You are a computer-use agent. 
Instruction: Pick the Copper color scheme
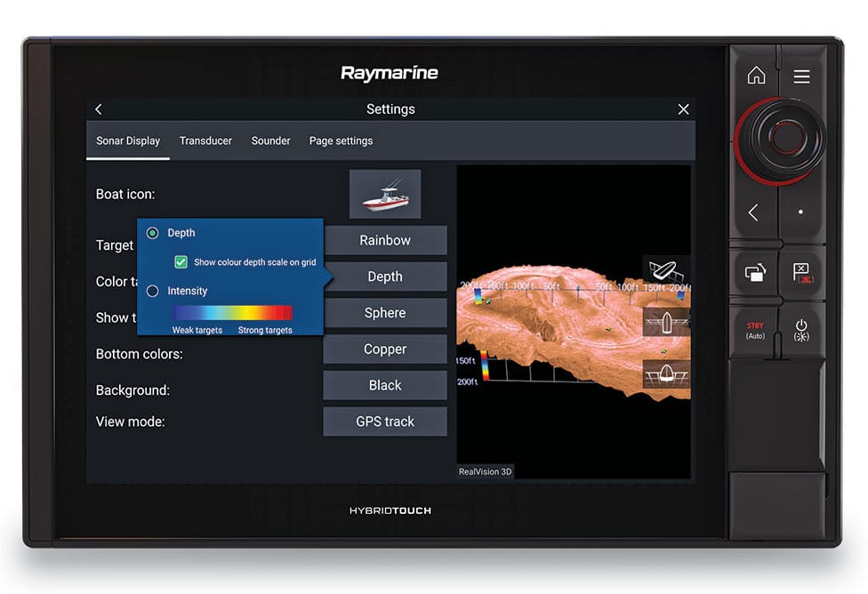click(384, 349)
